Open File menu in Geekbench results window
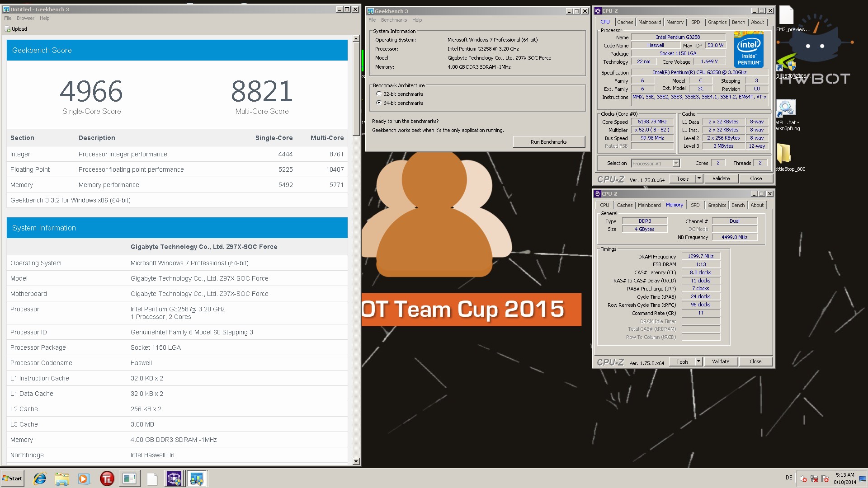Image resolution: width=868 pixels, height=488 pixels. pos(8,18)
